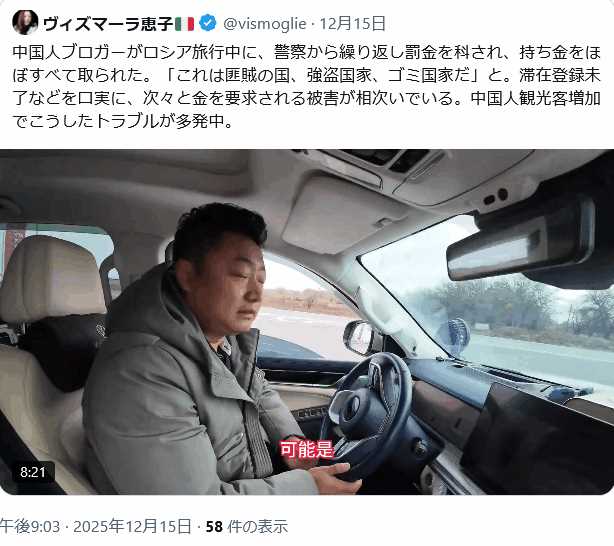
Task: Play the embedded video thumbnail
Action: point(307,322)
